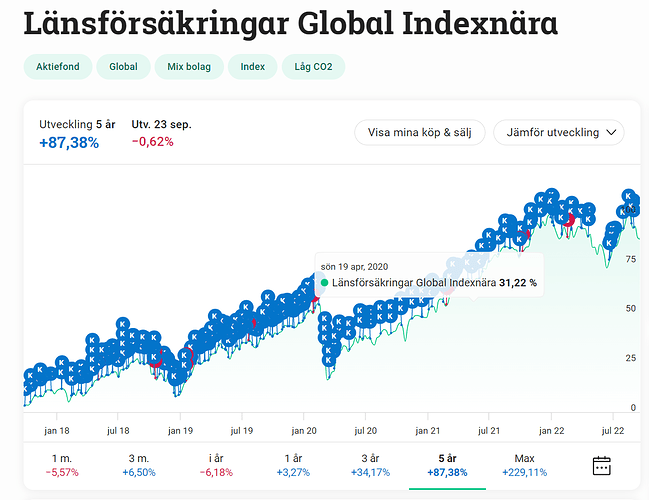Screen dimensions: 649x500
Task: Click Visa mina köp & sälj button
Action: pos(419,132)
